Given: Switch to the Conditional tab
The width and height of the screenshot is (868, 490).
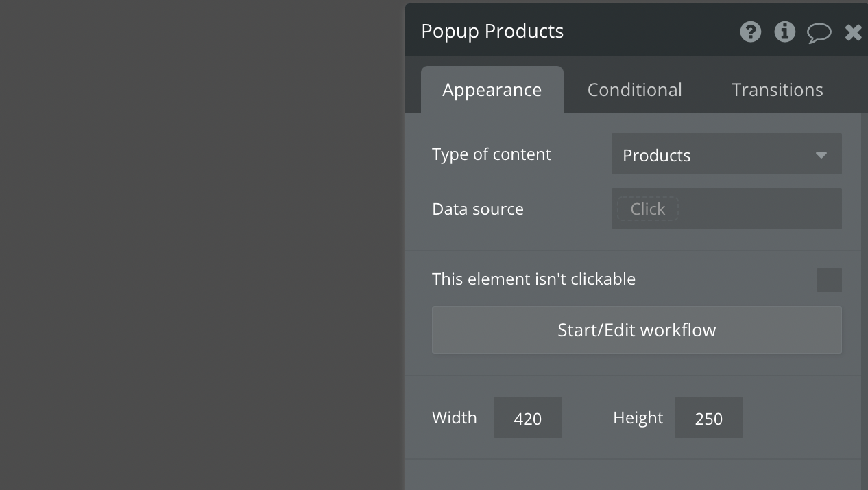Looking at the screenshot, I should point(634,89).
